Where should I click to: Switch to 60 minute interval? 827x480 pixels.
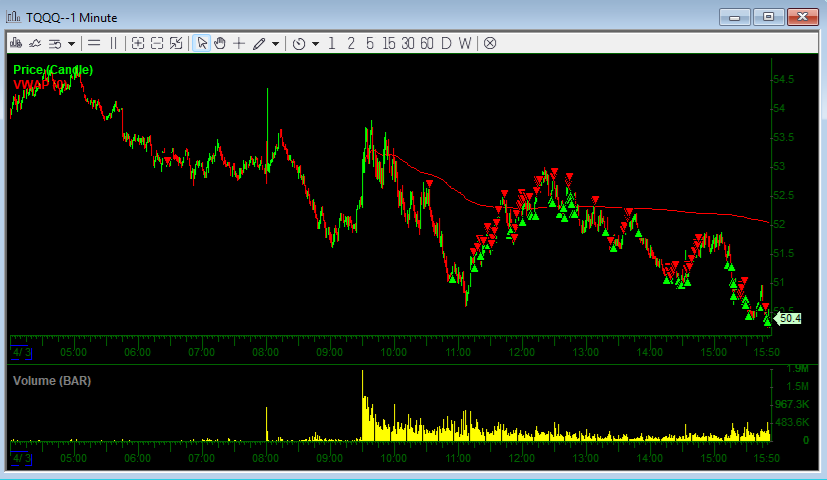point(427,43)
